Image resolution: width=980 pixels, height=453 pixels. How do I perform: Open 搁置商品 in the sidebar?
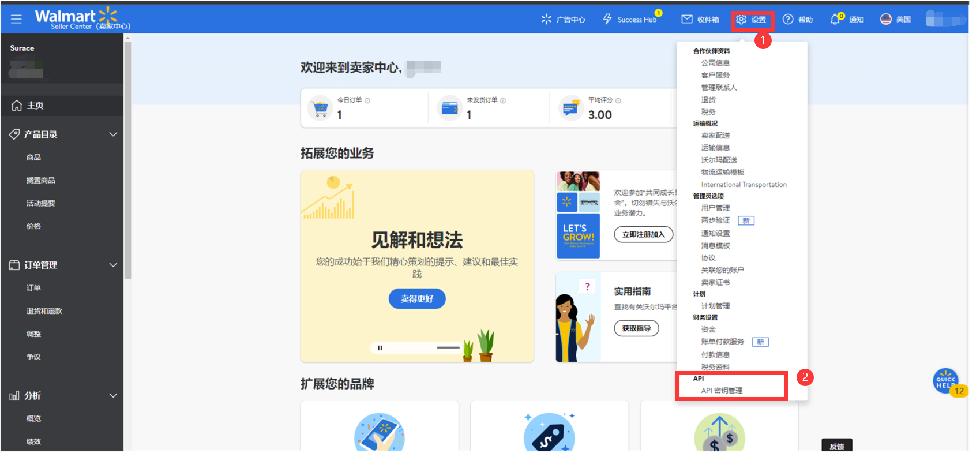[x=41, y=181]
